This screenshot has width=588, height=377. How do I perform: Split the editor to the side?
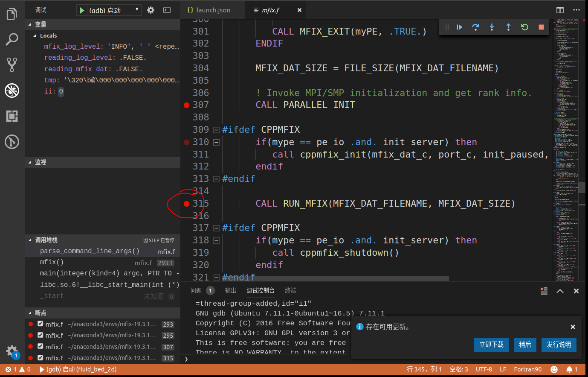click(560, 10)
